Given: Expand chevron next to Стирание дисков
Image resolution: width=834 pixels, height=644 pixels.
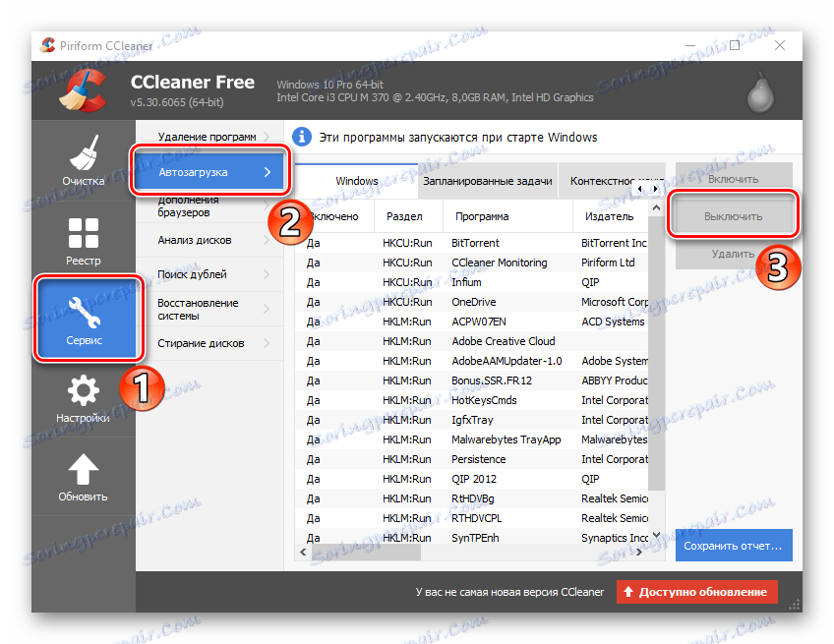Looking at the screenshot, I should pos(267,343).
